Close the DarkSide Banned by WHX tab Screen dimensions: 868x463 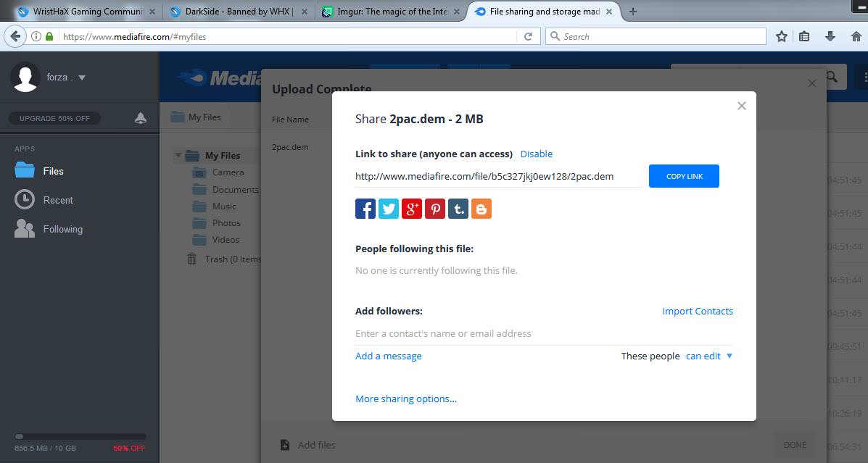pyautogui.click(x=305, y=12)
